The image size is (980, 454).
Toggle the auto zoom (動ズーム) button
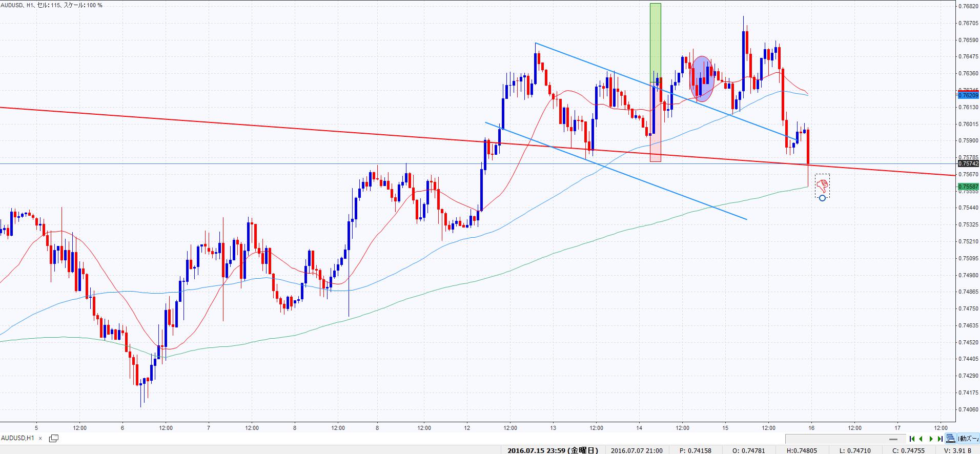tap(969, 439)
